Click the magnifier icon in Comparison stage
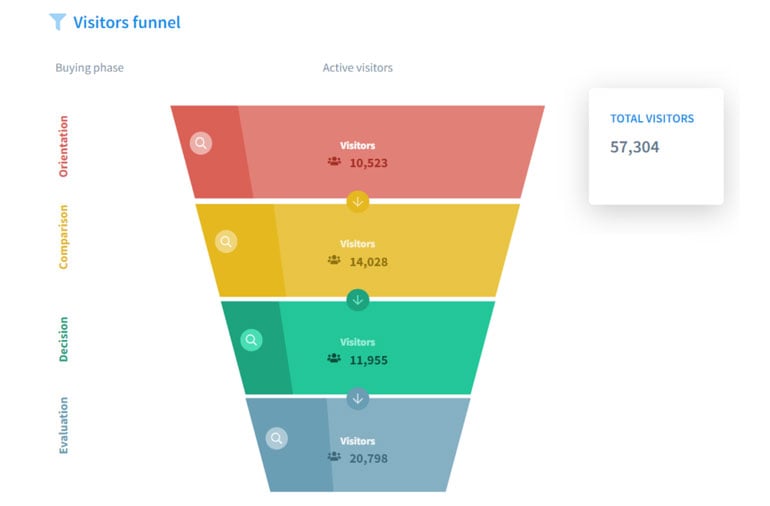This screenshot has height=506, width=770. click(226, 241)
